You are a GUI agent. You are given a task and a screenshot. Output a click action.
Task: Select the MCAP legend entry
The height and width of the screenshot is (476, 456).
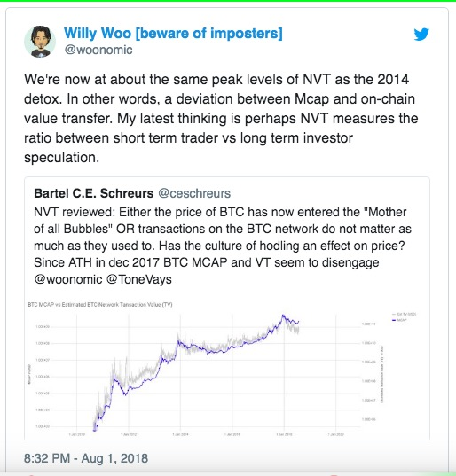(399, 320)
